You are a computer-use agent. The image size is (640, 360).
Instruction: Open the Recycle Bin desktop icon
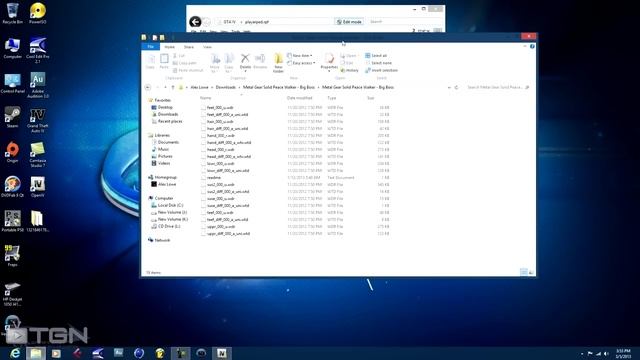point(12,13)
